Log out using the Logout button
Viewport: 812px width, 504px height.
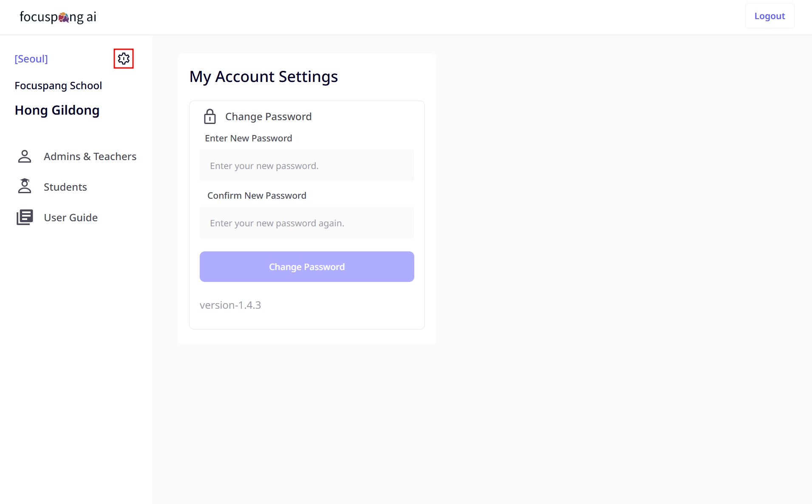[x=770, y=16]
